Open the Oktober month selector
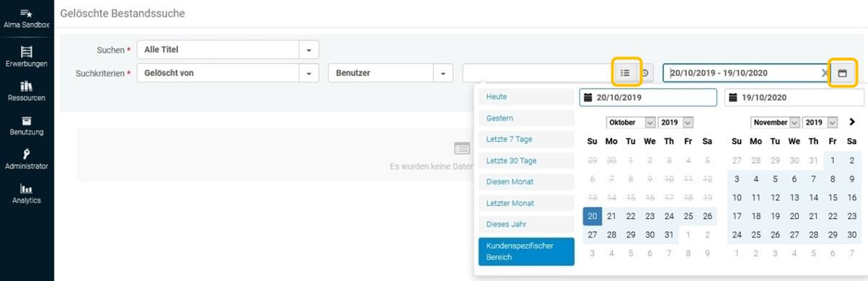The image size is (868, 281). [631, 122]
